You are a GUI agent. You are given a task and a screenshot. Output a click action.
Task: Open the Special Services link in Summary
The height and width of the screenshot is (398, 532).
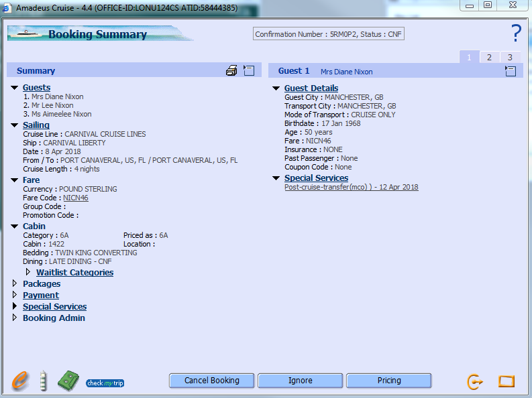(54, 307)
